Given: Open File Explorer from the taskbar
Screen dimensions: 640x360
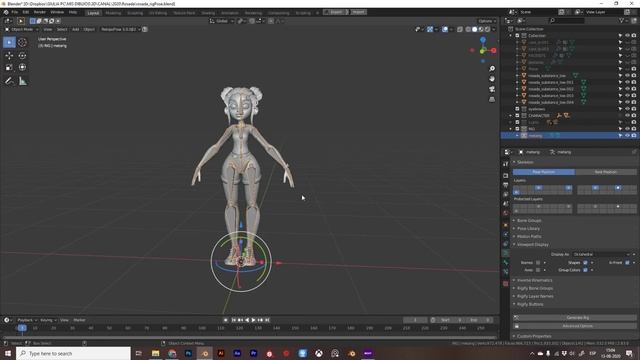Looking at the screenshot, I should click(156, 353).
